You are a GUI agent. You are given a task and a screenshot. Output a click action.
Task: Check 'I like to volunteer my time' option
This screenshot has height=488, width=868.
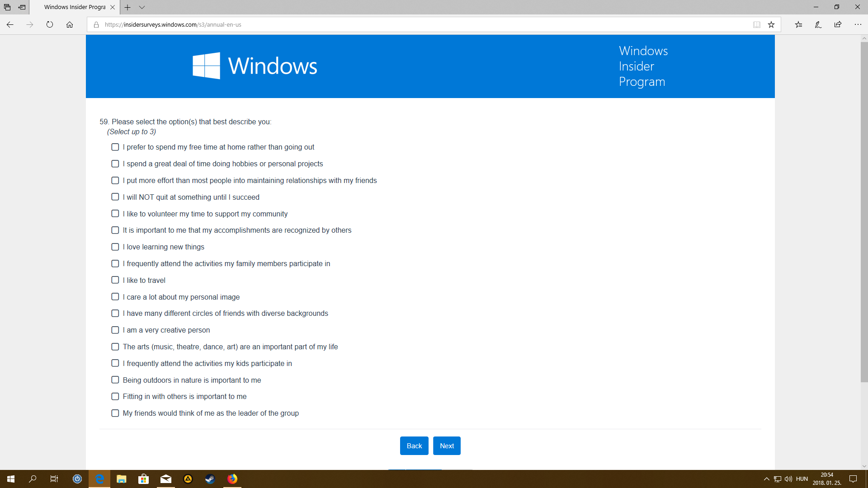(x=115, y=214)
